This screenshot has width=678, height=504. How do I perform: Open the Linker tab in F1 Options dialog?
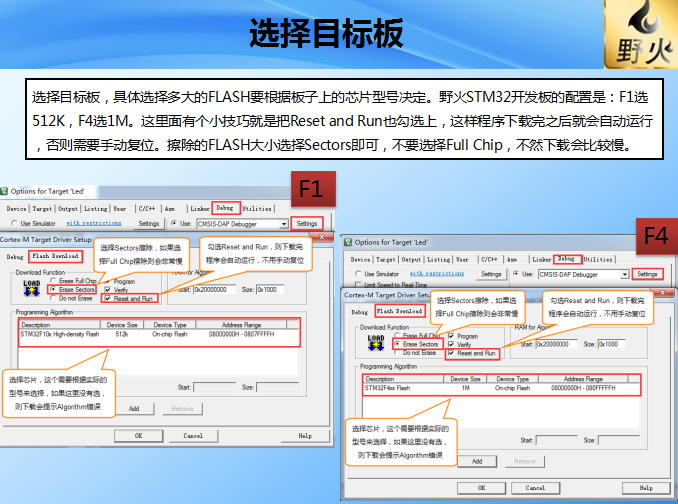point(200,208)
